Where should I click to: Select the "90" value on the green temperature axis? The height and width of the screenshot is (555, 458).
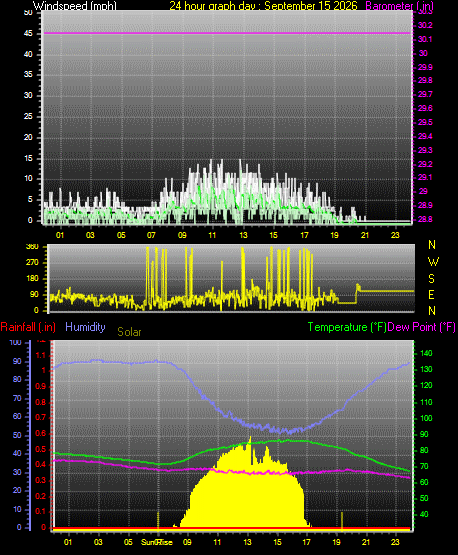(424, 434)
